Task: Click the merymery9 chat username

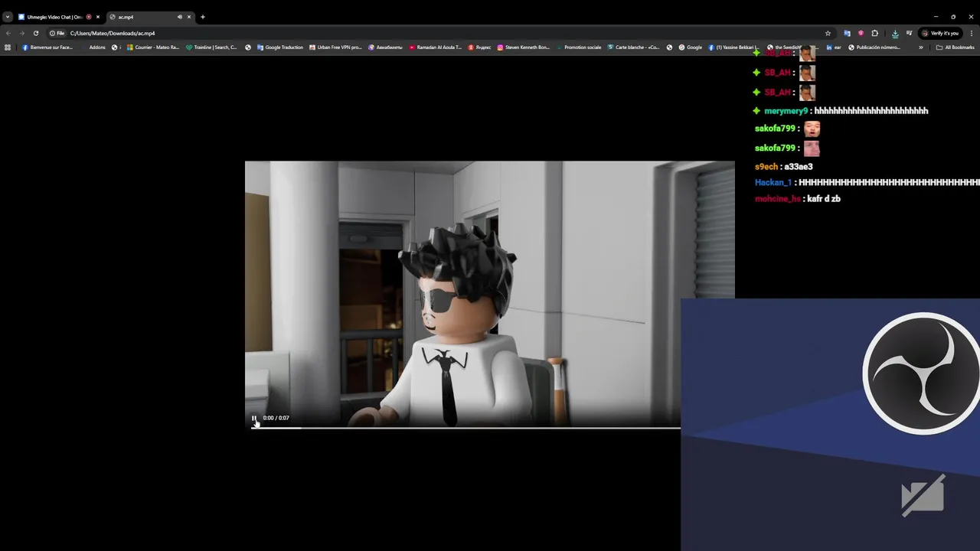Action: tap(786, 111)
